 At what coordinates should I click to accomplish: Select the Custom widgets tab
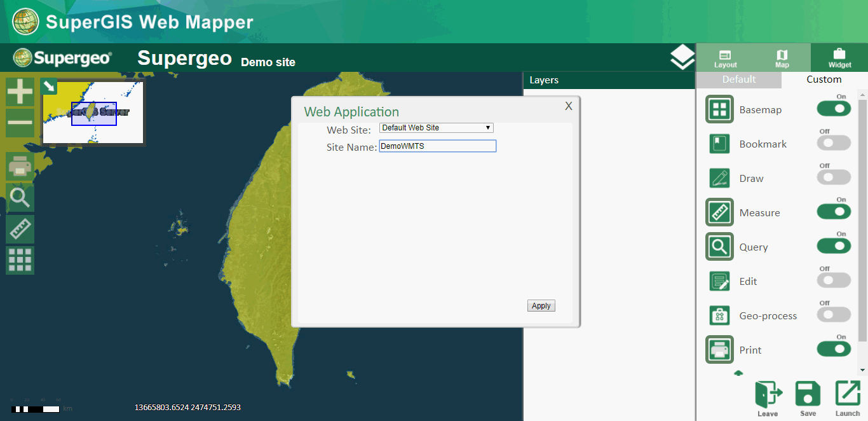[824, 79]
